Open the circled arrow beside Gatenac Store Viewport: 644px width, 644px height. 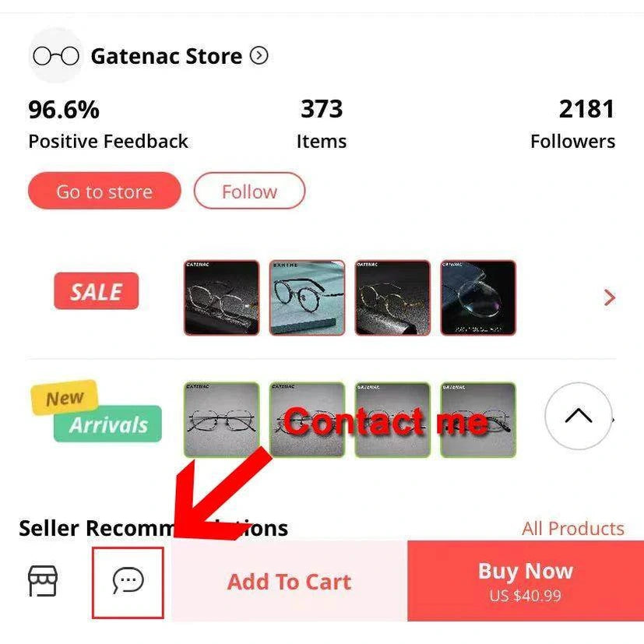(259, 55)
